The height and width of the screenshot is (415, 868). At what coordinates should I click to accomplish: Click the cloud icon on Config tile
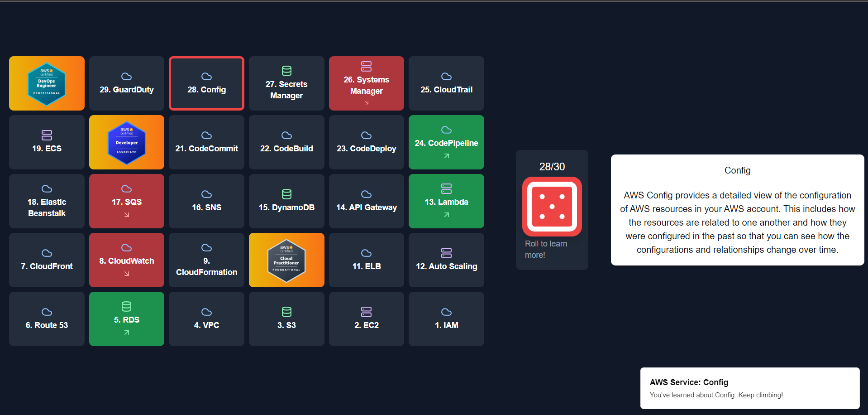206,76
